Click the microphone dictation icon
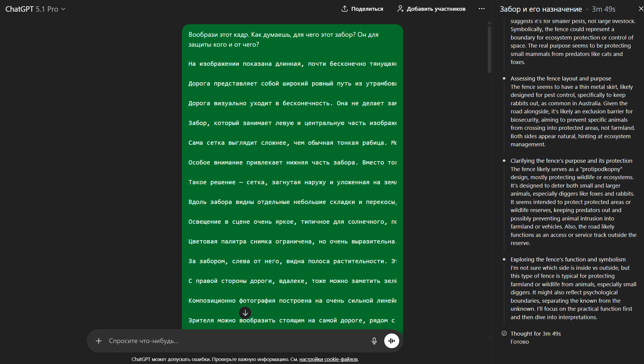This screenshot has width=644, height=364. tap(374, 341)
